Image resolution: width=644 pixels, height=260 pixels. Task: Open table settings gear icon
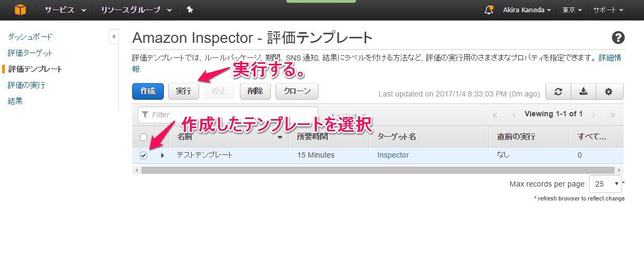tap(609, 92)
